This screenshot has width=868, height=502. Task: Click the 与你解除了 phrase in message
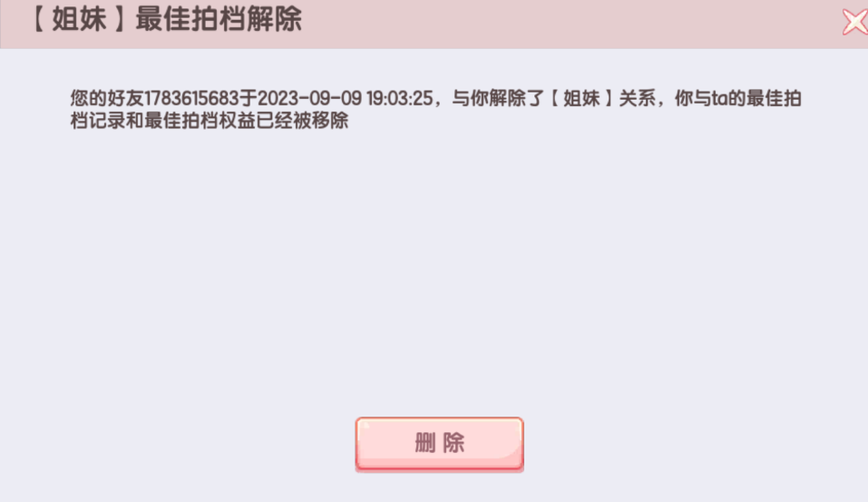coord(498,99)
